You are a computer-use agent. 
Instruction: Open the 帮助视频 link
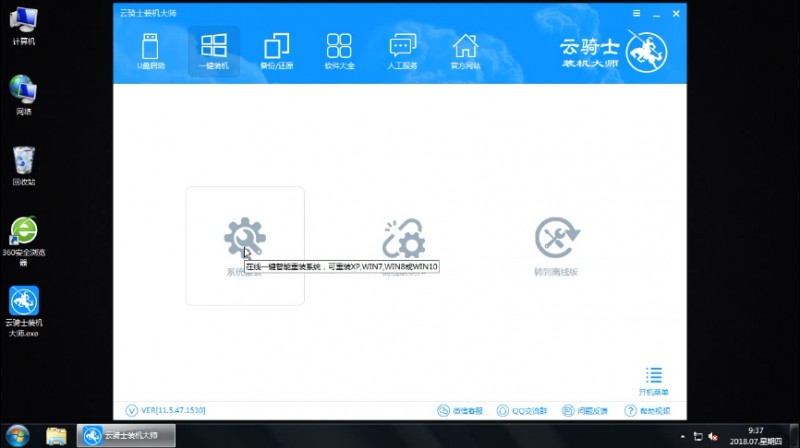[647, 411]
